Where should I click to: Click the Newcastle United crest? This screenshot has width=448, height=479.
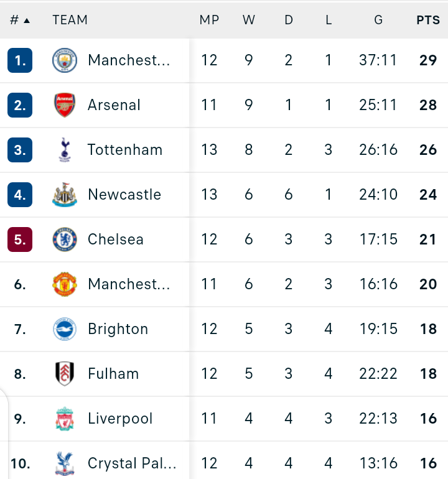point(65,195)
